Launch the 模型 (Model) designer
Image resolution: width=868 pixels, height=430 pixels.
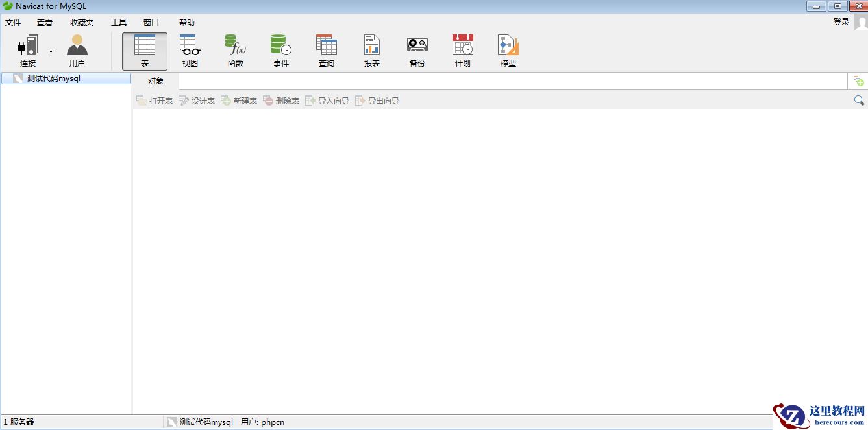click(507, 49)
